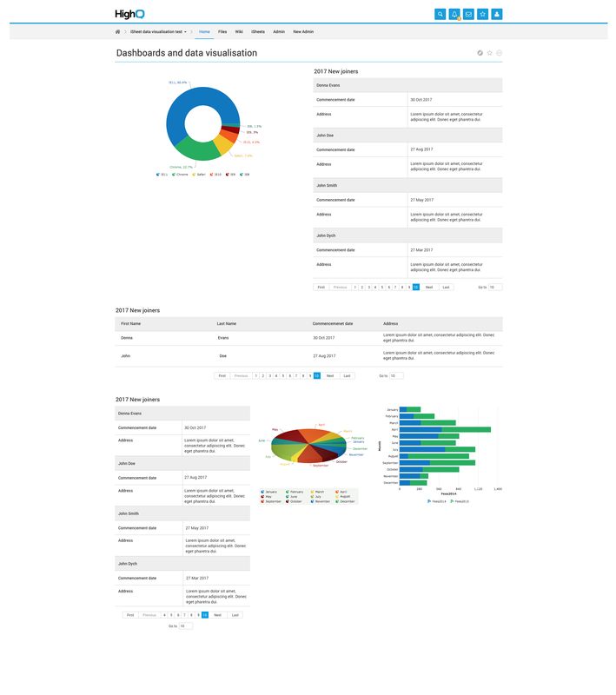Click Next in the top-right joiners pagination
The width and height of the screenshot is (616, 695).
429,287
